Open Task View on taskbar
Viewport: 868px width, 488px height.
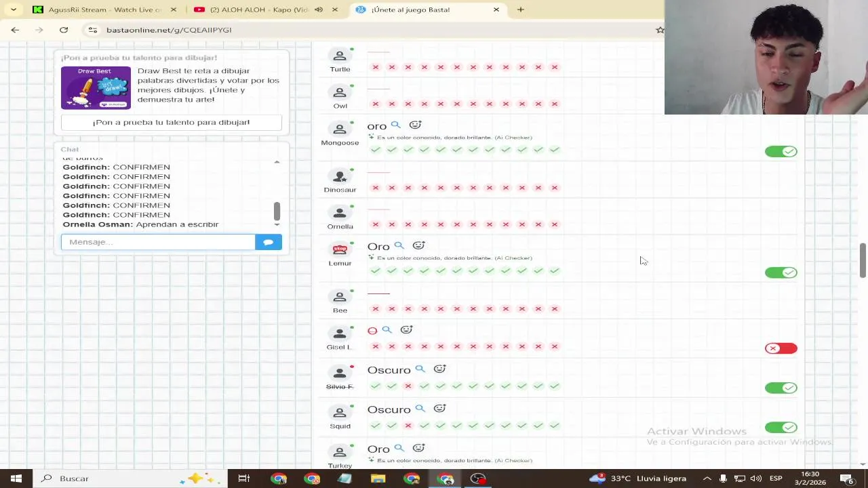pos(243,479)
